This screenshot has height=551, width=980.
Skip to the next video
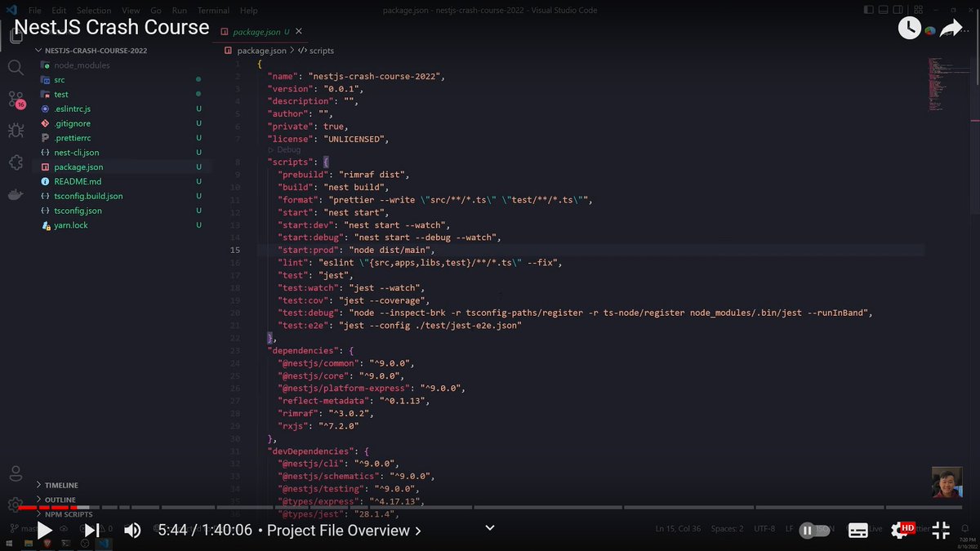[92, 531]
